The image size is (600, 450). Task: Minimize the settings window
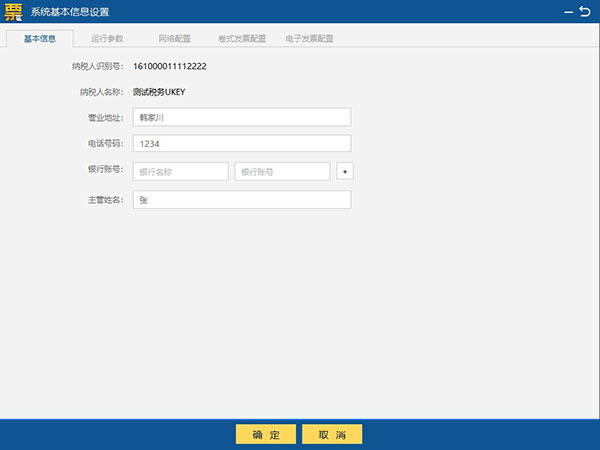point(569,12)
